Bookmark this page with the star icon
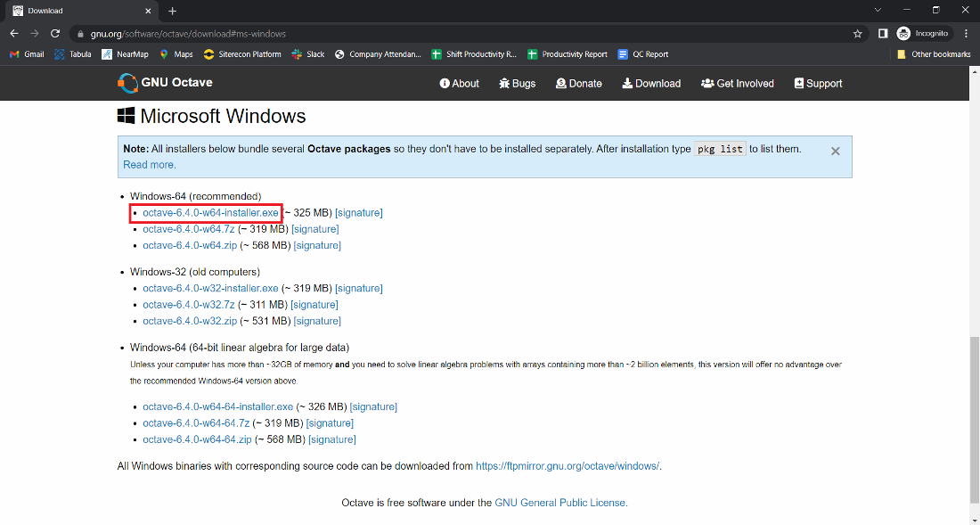980x525 pixels. tap(857, 34)
